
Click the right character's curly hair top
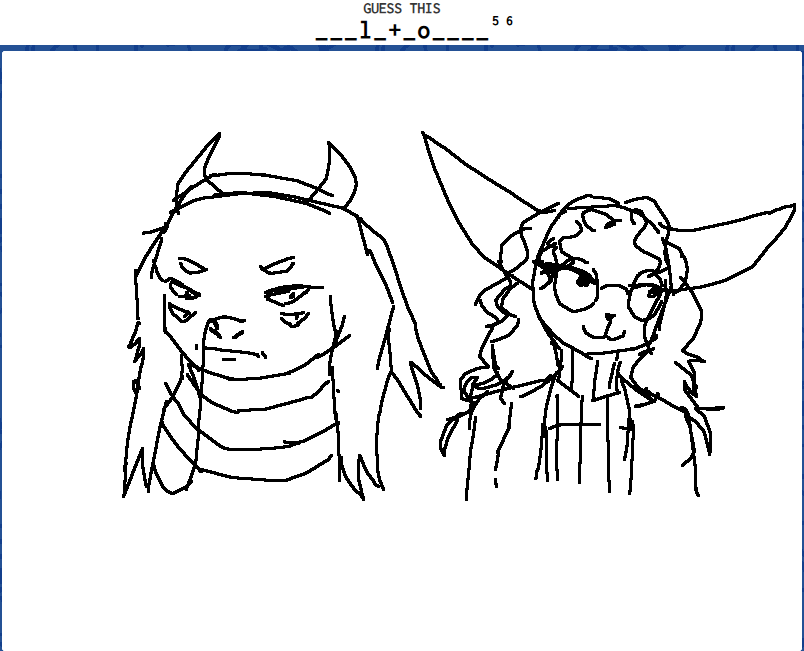pos(600,215)
